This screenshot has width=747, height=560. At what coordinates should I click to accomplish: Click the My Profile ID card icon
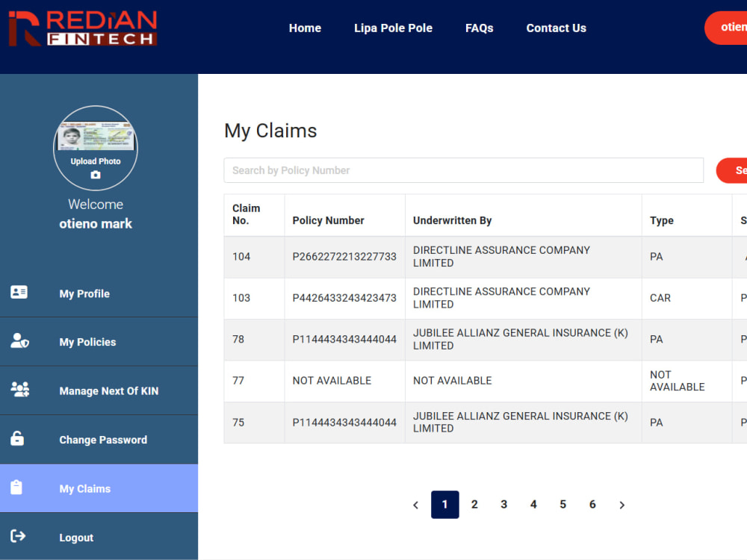tap(19, 292)
